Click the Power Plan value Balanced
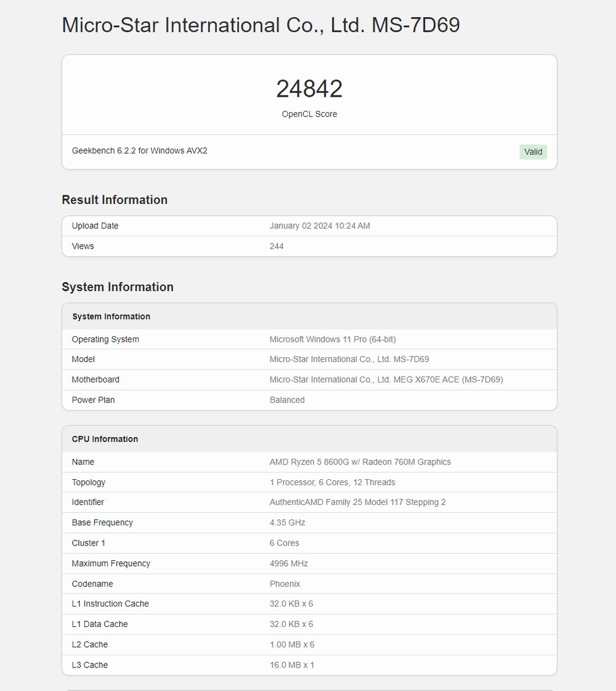The width and height of the screenshot is (616, 691). 287,400
